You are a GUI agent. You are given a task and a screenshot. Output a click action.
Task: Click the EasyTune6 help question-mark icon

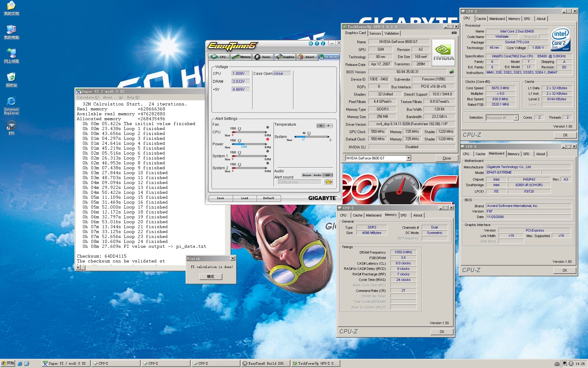coord(317,44)
